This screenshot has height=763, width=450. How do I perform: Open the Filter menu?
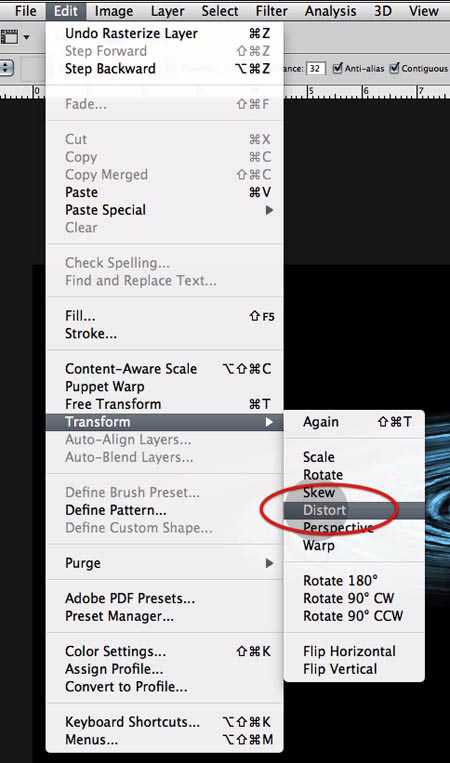272,11
